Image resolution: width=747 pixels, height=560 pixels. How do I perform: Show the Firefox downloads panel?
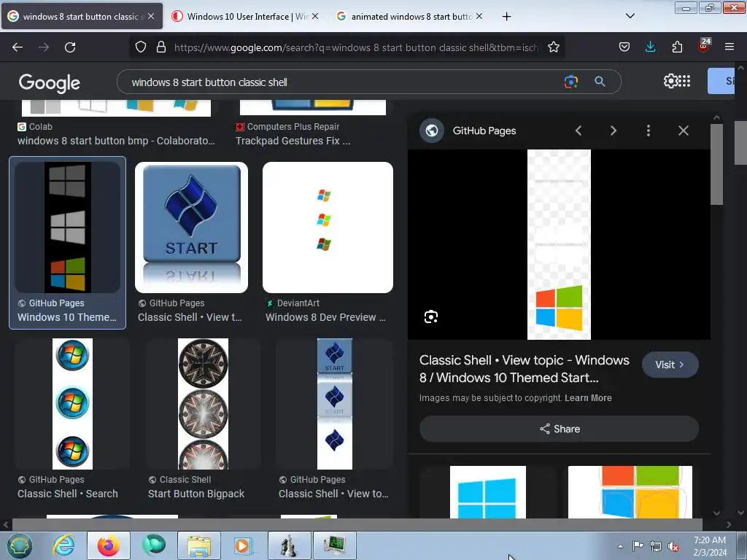click(x=650, y=47)
